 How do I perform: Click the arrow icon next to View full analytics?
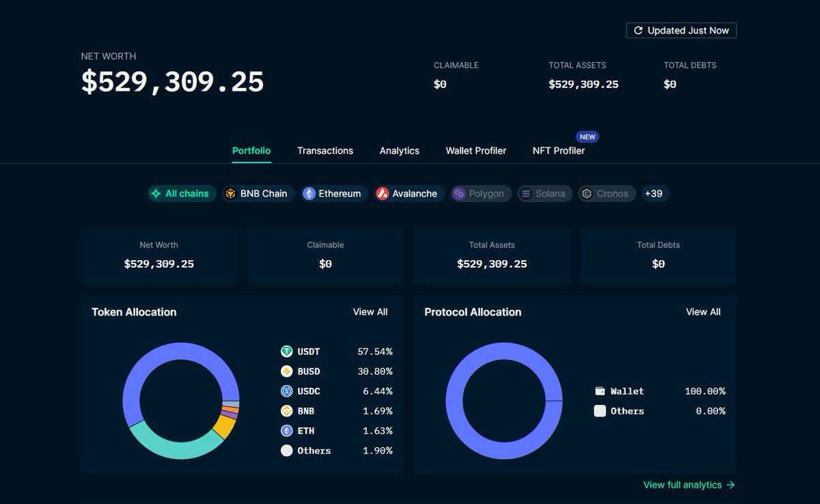pos(730,485)
